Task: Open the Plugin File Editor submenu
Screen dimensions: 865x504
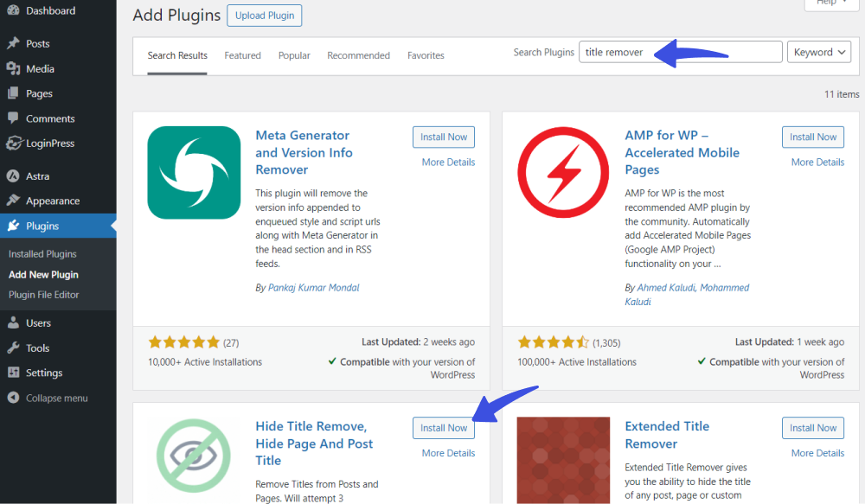Action: click(x=43, y=295)
